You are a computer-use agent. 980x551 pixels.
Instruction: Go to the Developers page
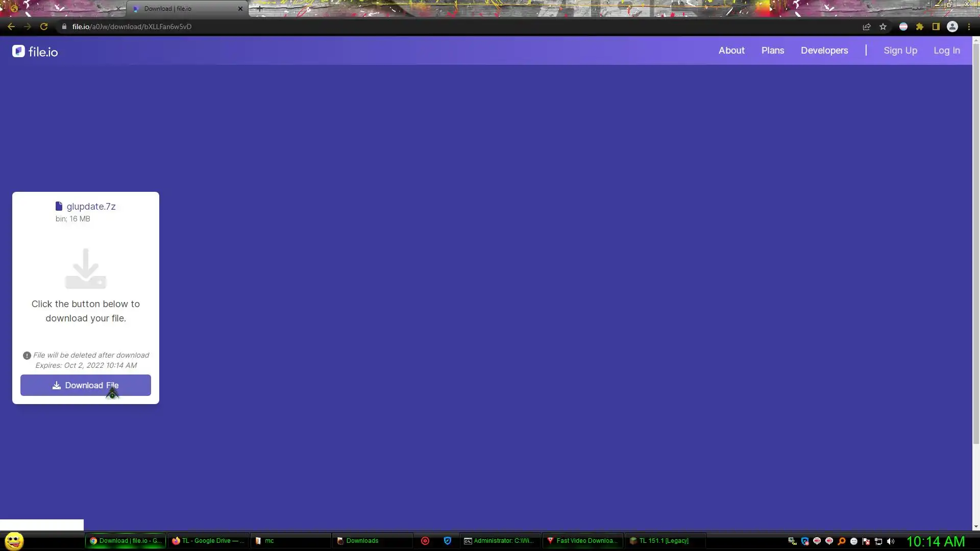[824, 51]
